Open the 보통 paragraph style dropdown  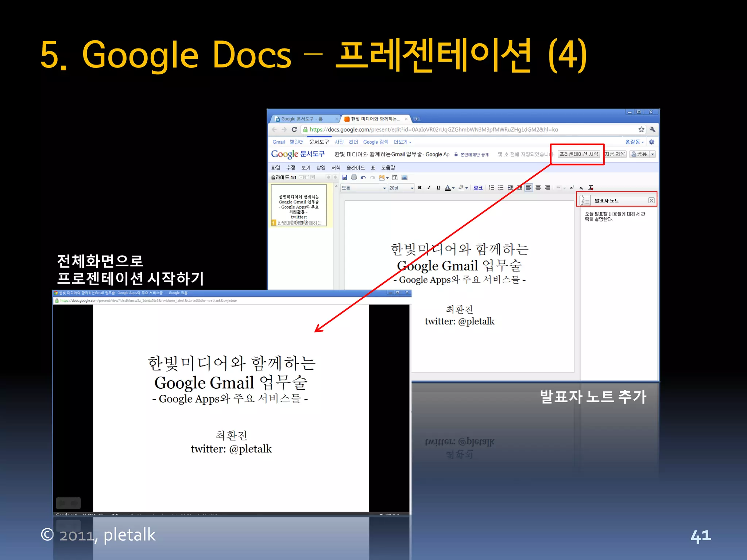364,188
